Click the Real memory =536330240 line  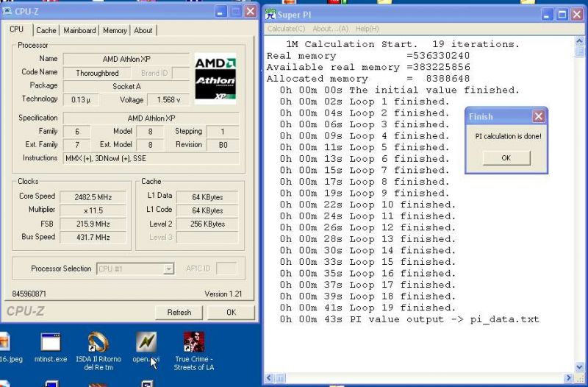tap(368, 56)
